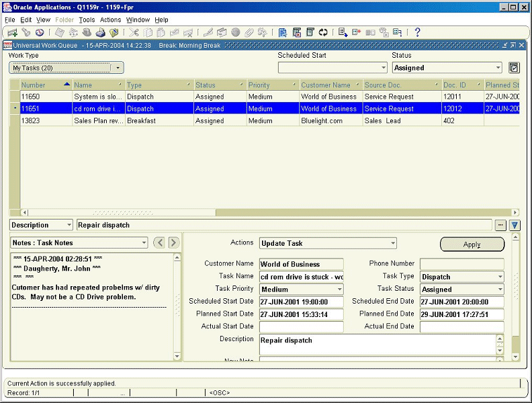Open the Actions Update Task dropdown
The height and width of the screenshot is (403, 532).
click(392, 243)
